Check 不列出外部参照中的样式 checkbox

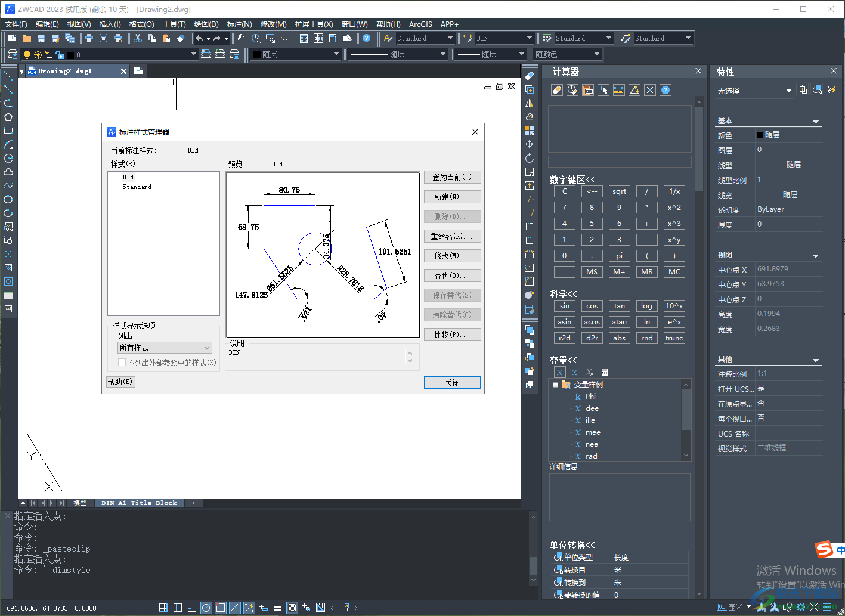tap(122, 363)
